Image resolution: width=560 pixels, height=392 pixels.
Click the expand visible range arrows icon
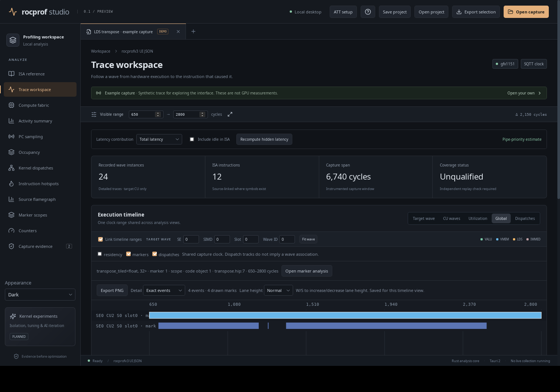(230, 114)
